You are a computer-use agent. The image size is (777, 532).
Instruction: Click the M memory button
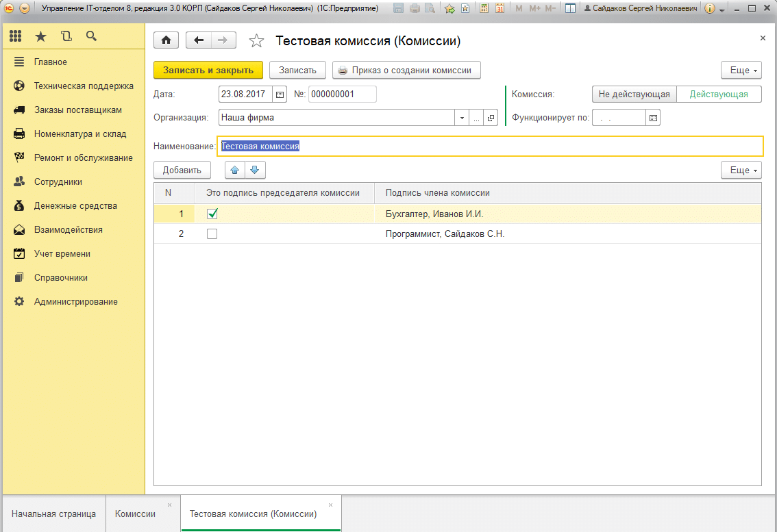pyautogui.click(x=519, y=8)
